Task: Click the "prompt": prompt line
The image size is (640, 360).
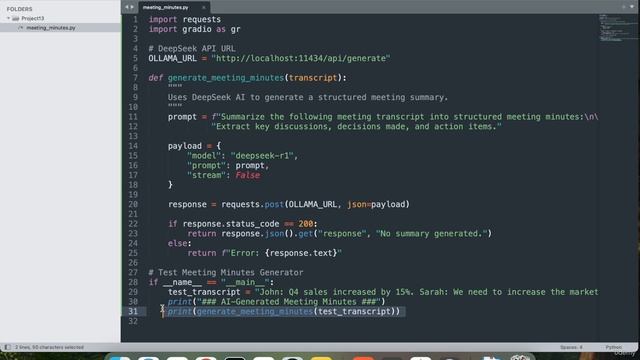Action: (228, 166)
